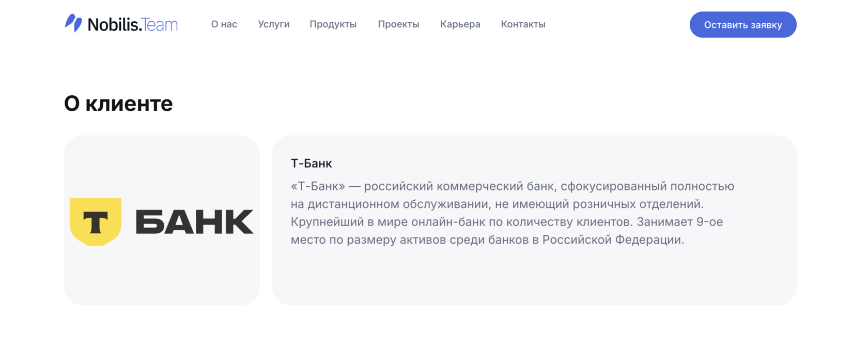
Task: Click the gray client logo thumbnail card
Action: click(x=162, y=219)
